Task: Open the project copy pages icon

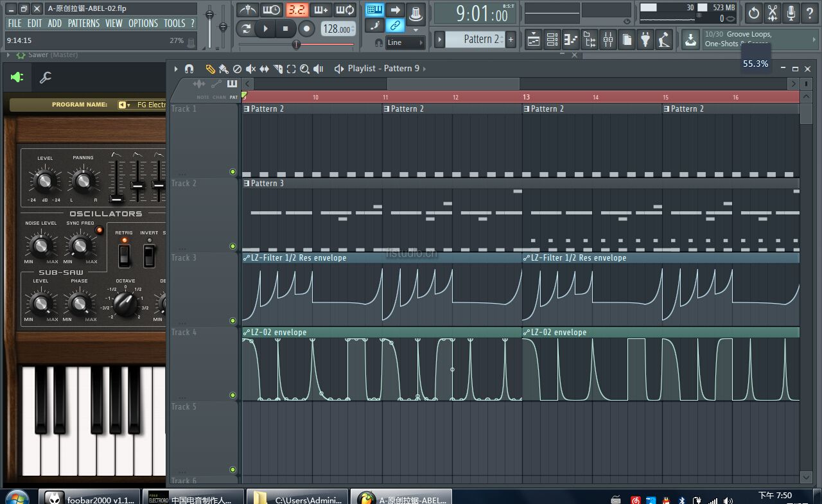Action: click(627, 40)
